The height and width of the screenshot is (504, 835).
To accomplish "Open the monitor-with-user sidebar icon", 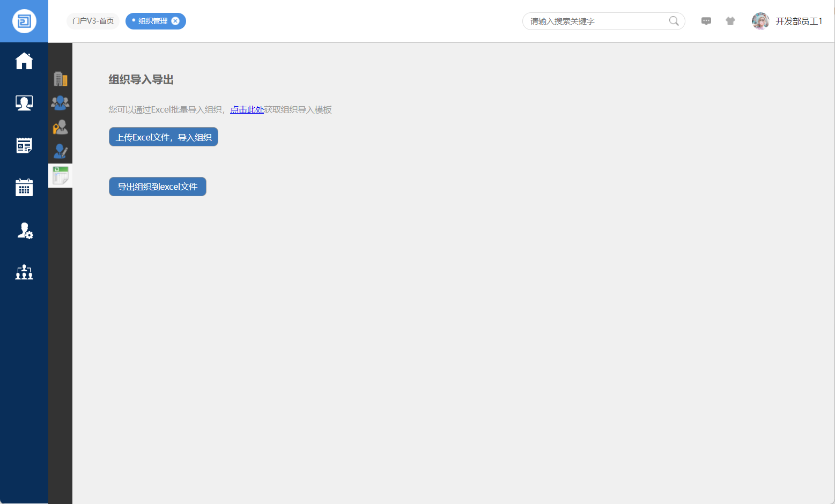I will [24, 103].
